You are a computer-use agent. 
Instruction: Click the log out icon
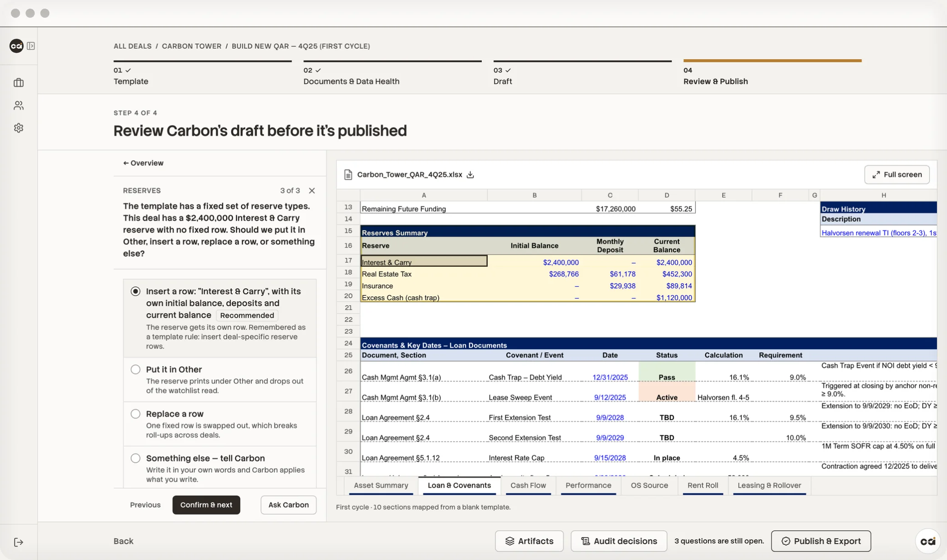pyautogui.click(x=19, y=542)
